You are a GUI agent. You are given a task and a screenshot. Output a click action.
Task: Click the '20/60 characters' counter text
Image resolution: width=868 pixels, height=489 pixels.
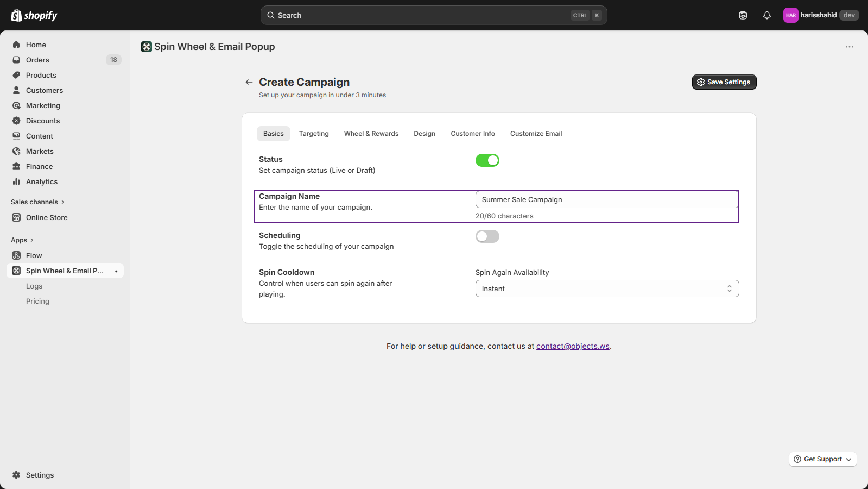(x=504, y=216)
